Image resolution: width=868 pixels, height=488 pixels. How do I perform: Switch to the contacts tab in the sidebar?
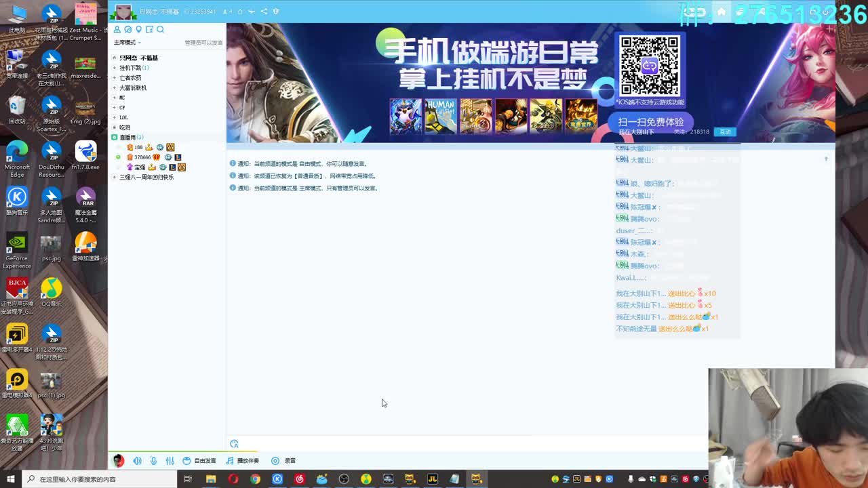117,29
